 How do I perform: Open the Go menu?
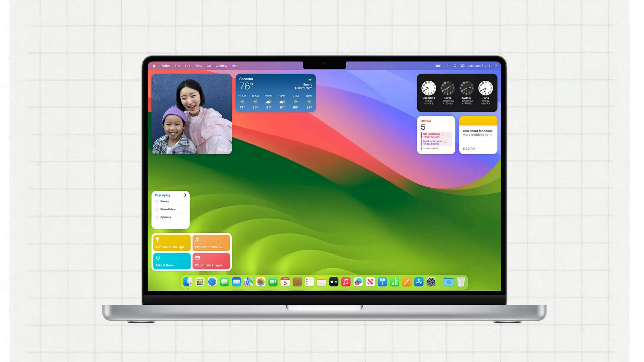208,66
